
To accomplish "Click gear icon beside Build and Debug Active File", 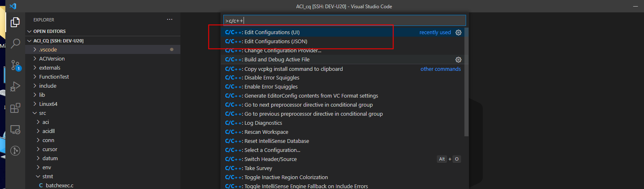I will pos(458,60).
